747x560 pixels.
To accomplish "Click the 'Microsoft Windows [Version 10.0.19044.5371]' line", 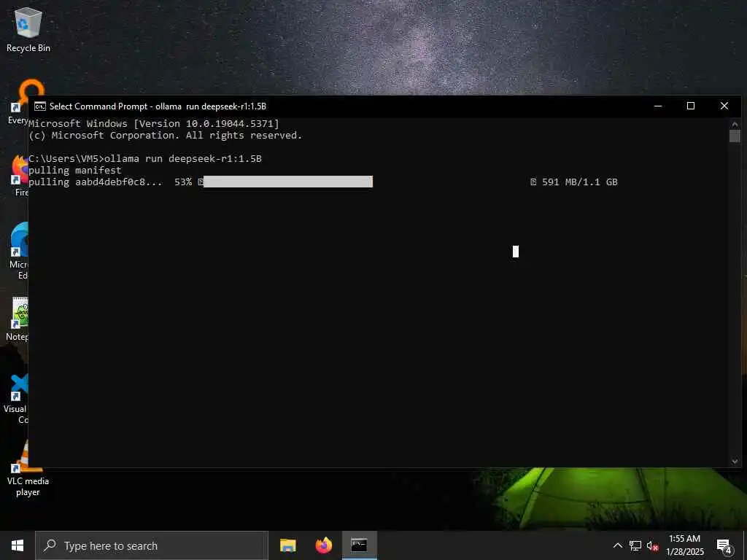I will (154, 123).
